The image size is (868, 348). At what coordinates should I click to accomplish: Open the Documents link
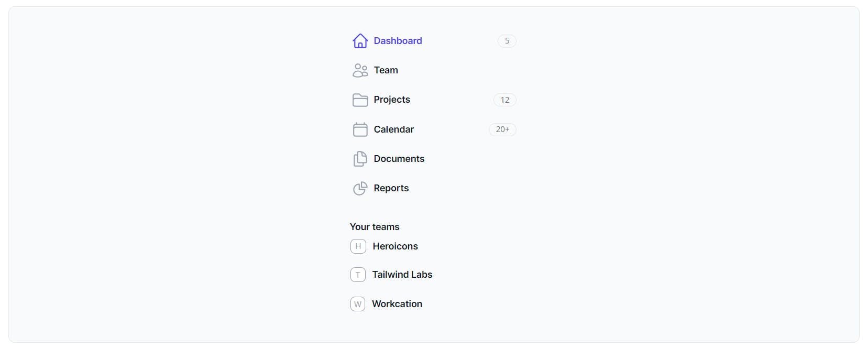(434, 159)
